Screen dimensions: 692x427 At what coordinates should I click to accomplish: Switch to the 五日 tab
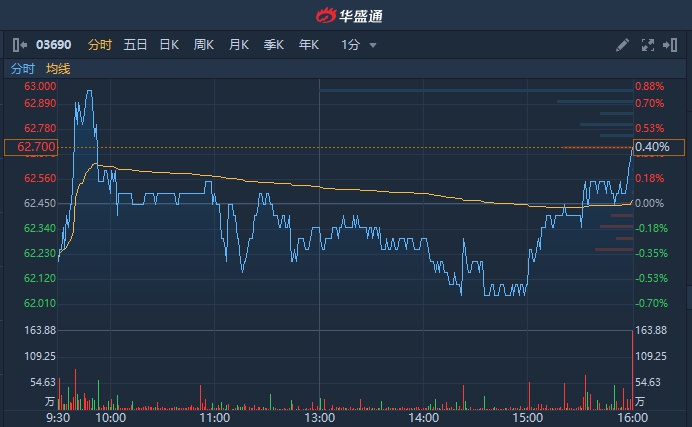pos(135,45)
